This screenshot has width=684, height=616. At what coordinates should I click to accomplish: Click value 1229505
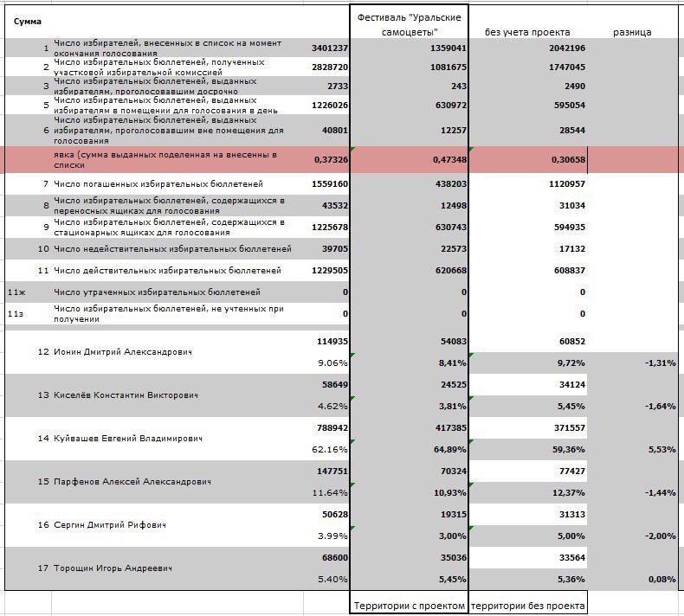pyautogui.click(x=330, y=270)
